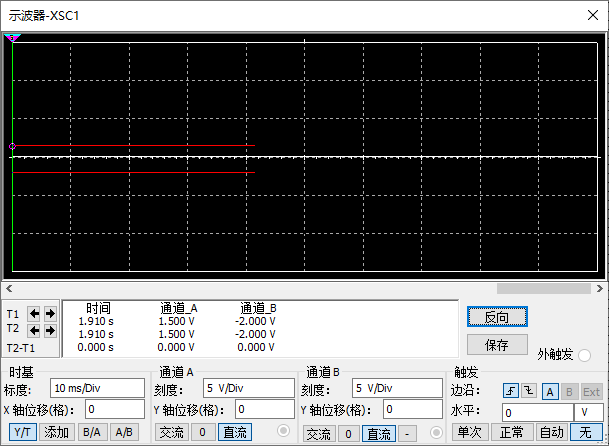The image size is (609, 446).
Task: Select 自动 trigger mode
Action: [552, 432]
